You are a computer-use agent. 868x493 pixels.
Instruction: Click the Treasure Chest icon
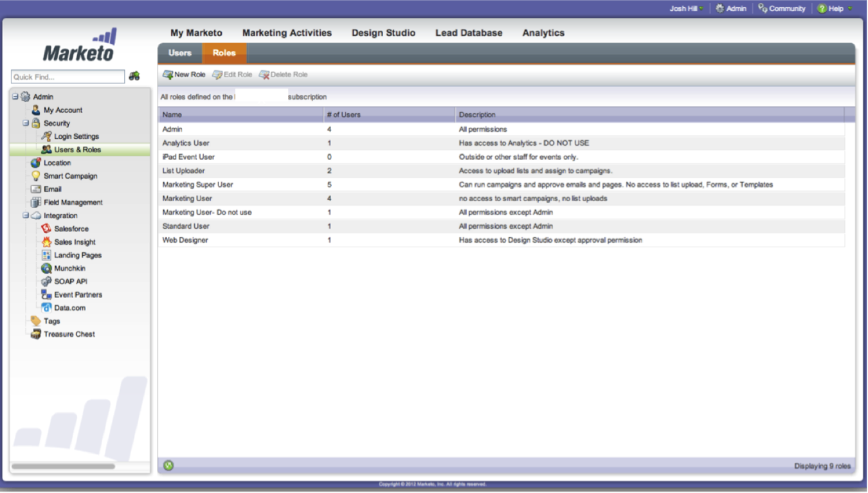point(36,334)
